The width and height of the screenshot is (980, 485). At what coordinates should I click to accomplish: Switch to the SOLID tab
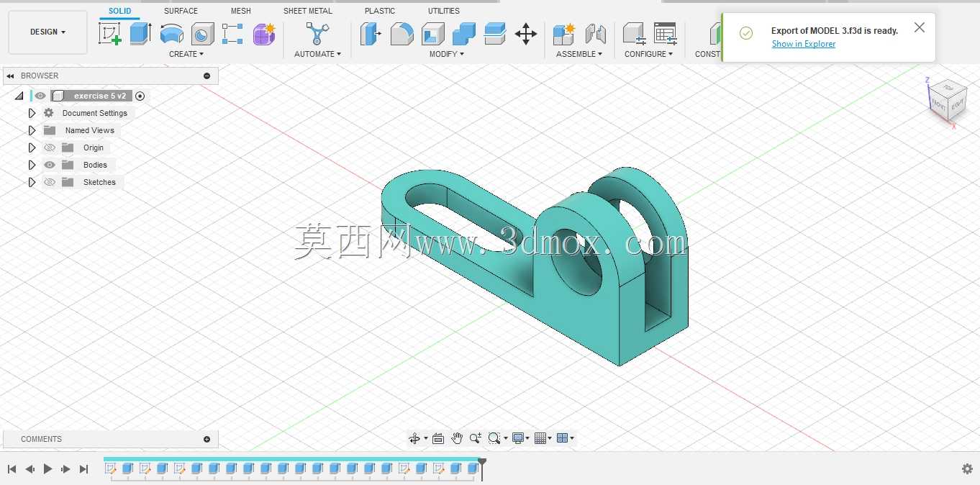coord(120,11)
